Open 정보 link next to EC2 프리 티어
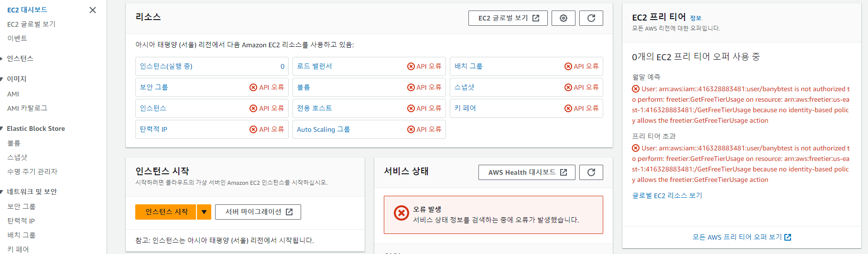 [x=695, y=18]
